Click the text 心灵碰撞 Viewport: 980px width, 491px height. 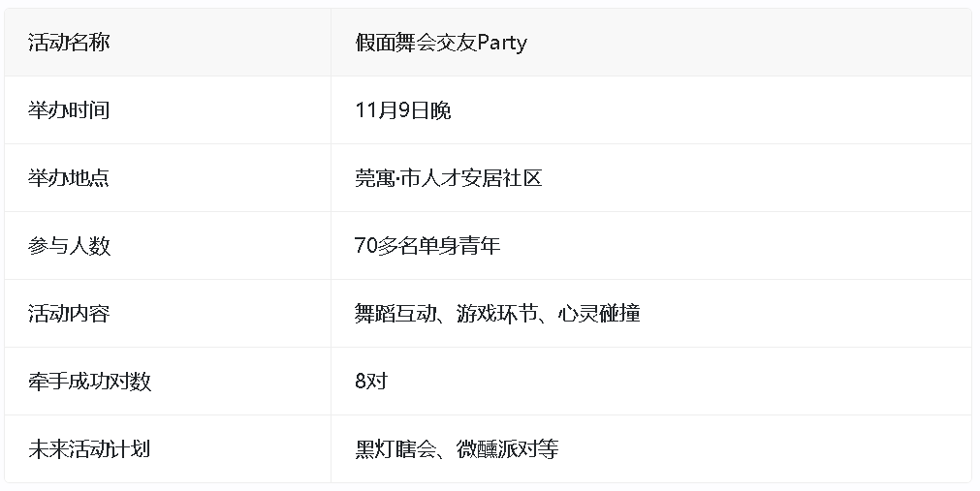coord(599,314)
